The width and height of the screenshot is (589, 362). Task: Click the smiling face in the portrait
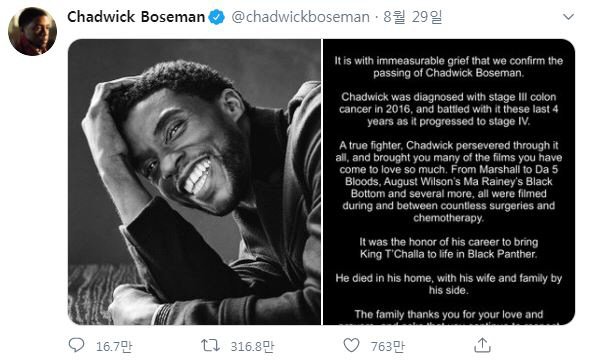coord(184,156)
